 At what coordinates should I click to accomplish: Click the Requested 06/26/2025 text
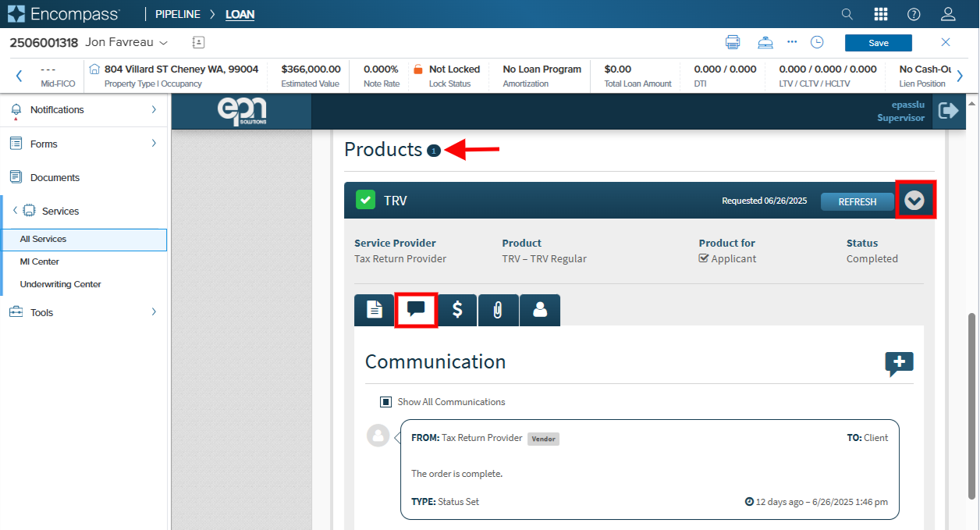(766, 201)
